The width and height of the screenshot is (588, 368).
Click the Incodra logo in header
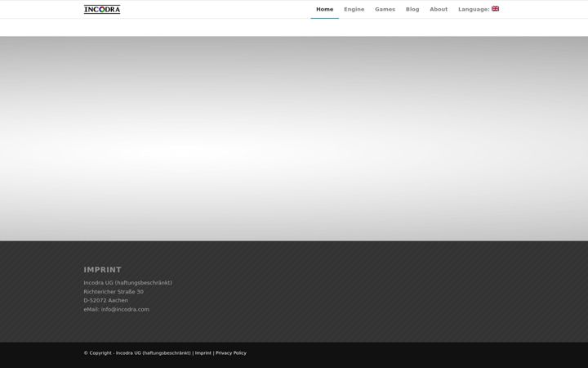pyautogui.click(x=102, y=9)
